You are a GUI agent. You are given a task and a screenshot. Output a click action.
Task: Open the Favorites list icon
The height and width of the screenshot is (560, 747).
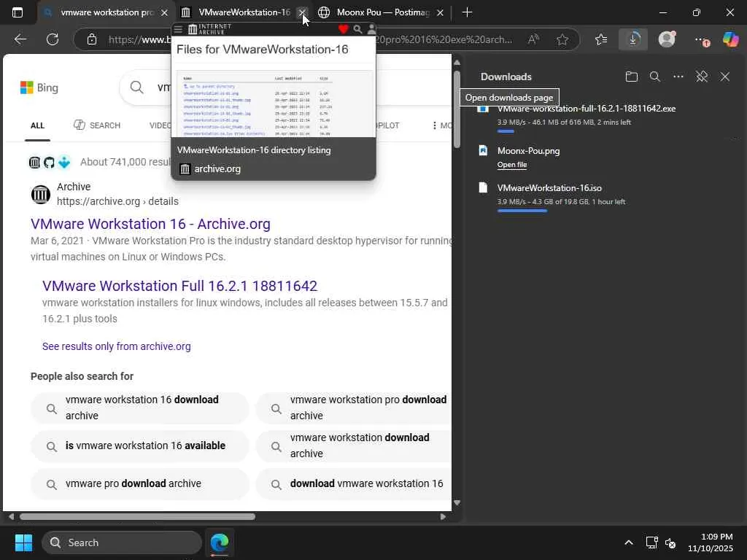click(601, 39)
